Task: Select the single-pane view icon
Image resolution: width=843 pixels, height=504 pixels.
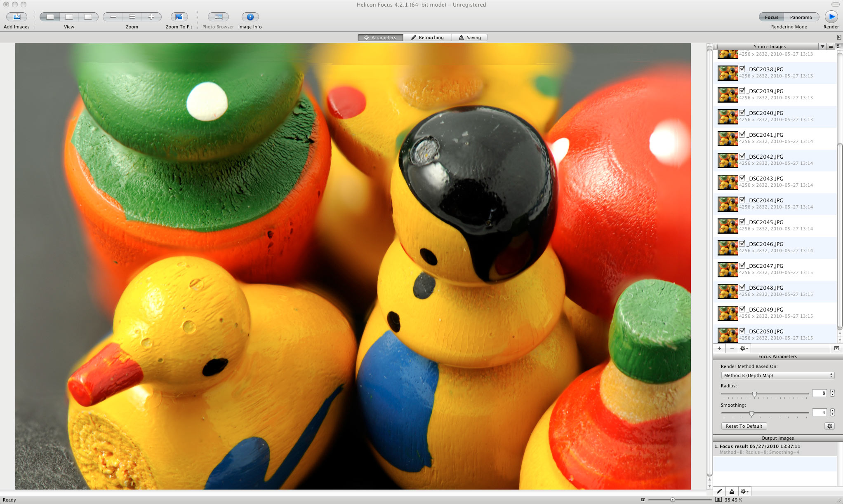Action: tap(50, 17)
